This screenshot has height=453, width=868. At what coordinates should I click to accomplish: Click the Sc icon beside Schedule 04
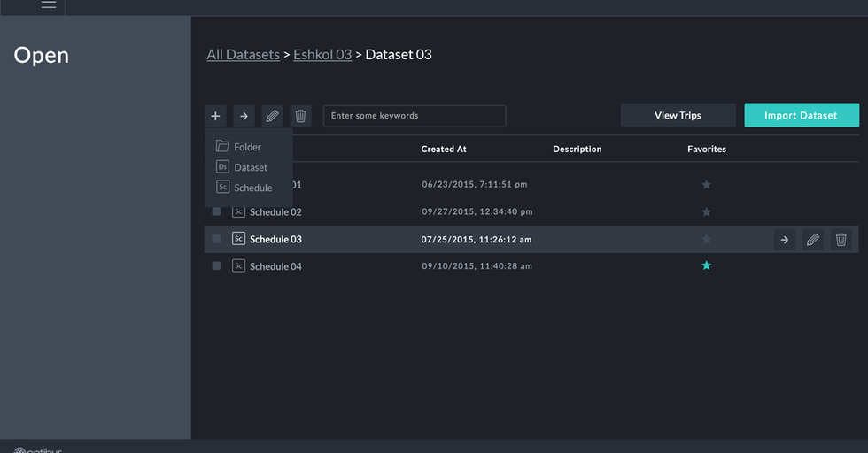pos(238,266)
